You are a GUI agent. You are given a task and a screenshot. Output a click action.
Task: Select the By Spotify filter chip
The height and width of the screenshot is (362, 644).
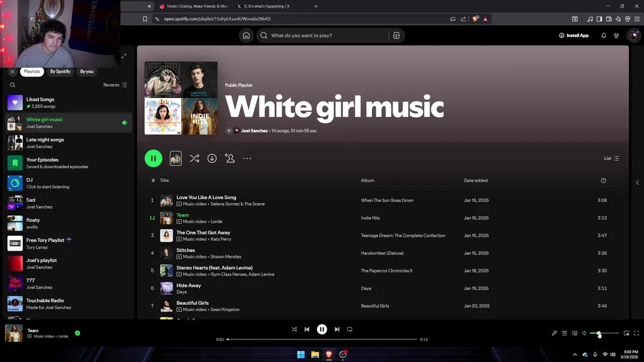60,71
